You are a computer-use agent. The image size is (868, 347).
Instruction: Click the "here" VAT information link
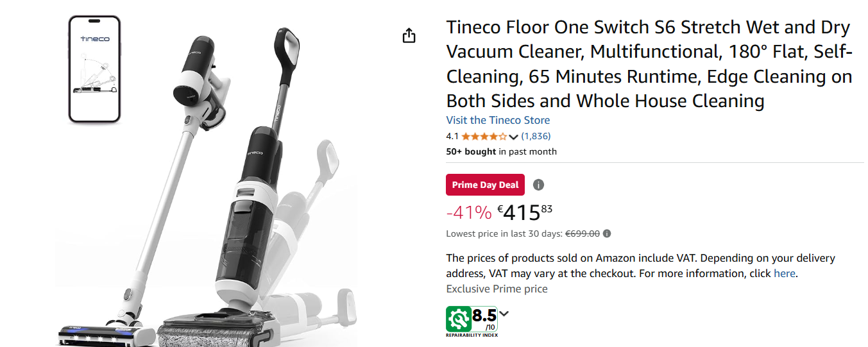(x=784, y=273)
